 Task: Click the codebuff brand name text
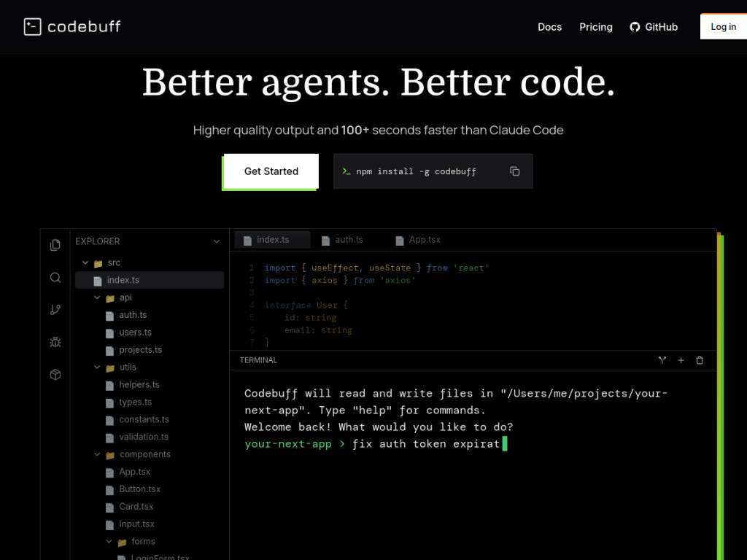point(84,27)
